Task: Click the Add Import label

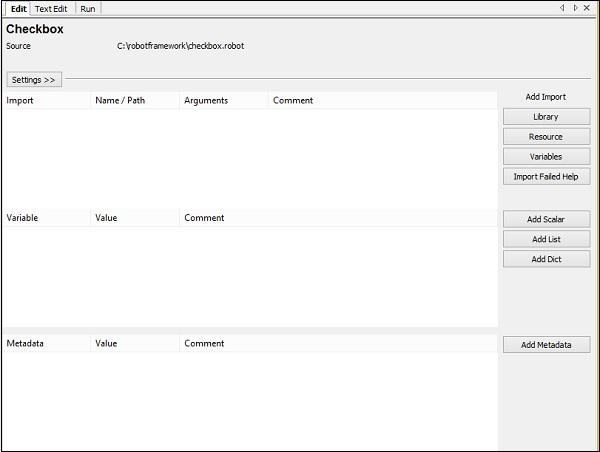Action: (546, 97)
